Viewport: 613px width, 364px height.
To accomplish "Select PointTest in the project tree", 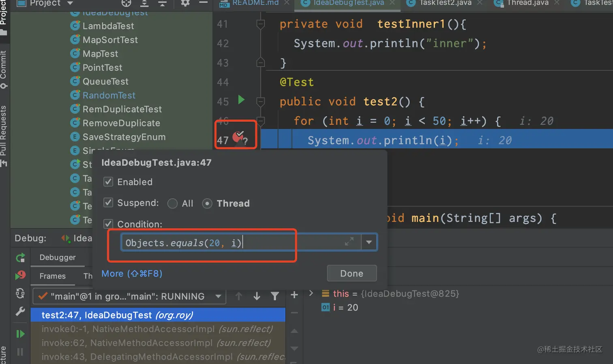I will pyautogui.click(x=102, y=67).
